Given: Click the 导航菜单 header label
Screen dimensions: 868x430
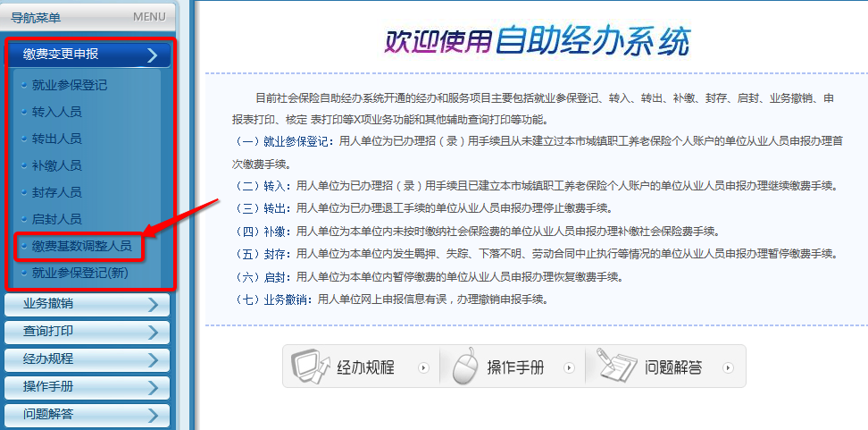Looking at the screenshot, I should (36, 18).
